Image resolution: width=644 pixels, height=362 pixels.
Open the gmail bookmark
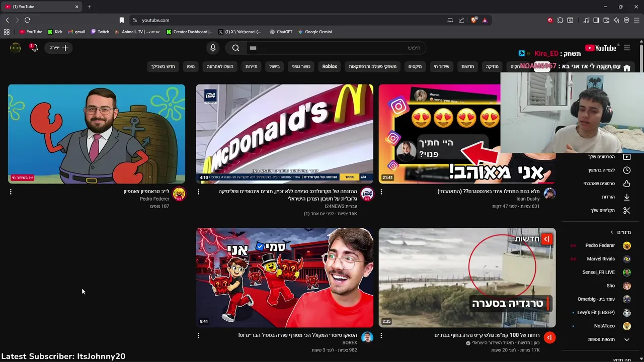(76, 32)
